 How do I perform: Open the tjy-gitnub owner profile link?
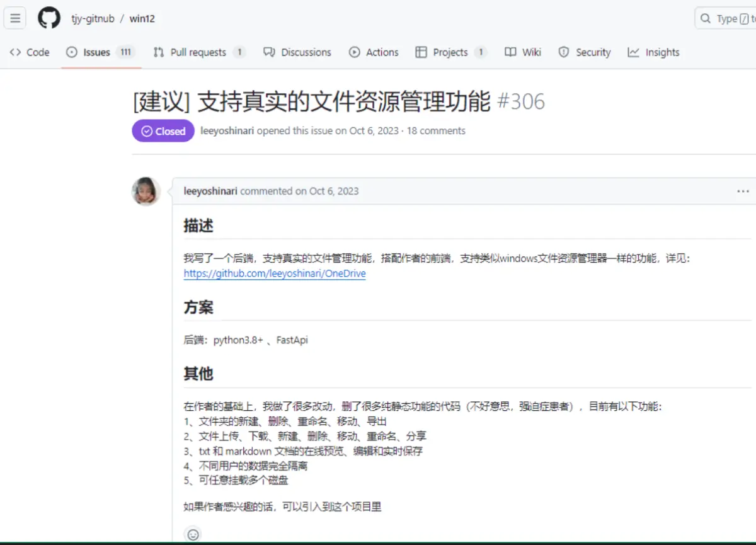click(x=93, y=19)
